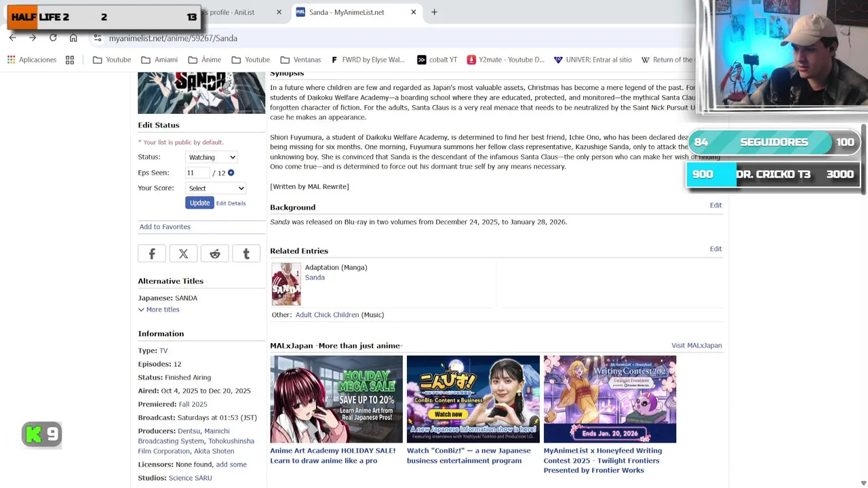
Task: Click the Eps Seen input field
Action: (197, 173)
